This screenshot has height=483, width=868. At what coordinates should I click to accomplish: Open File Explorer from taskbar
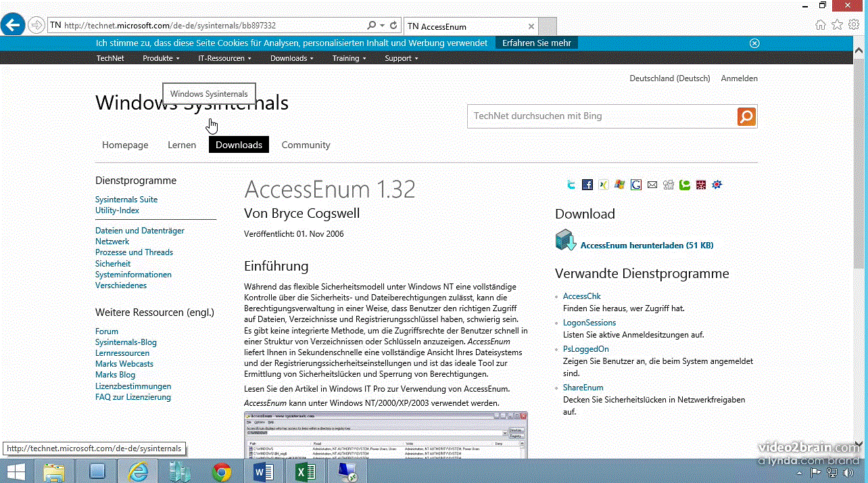[53, 471]
